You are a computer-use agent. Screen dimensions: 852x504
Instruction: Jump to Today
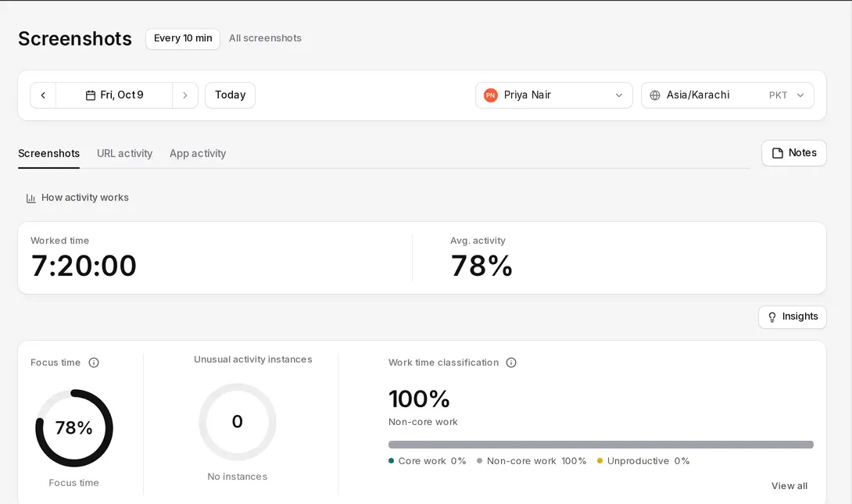click(230, 95)
